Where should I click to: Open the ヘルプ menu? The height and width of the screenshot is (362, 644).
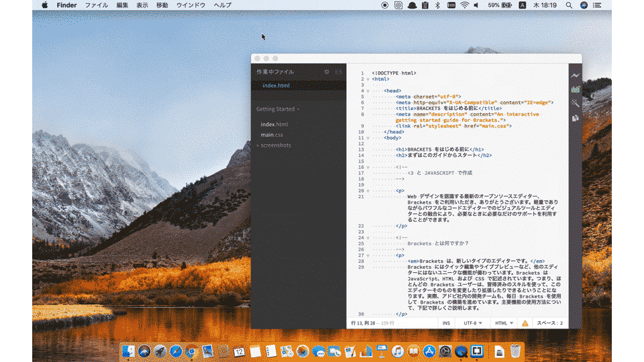tap(223, 5)
